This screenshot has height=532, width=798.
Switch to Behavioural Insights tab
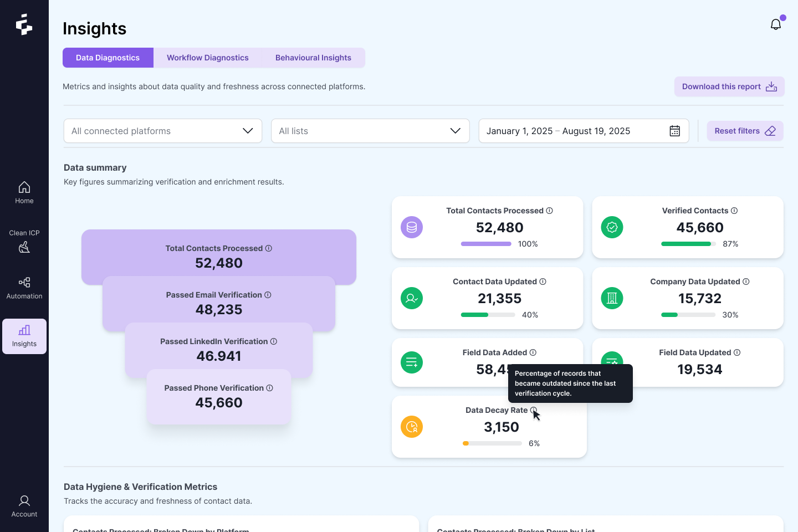click(x=313, y=58)
